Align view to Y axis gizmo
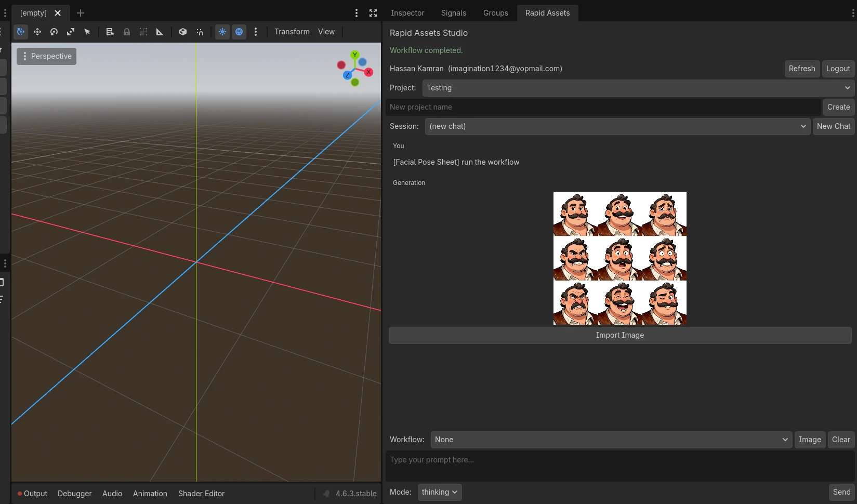 click(x=355, y=55)
